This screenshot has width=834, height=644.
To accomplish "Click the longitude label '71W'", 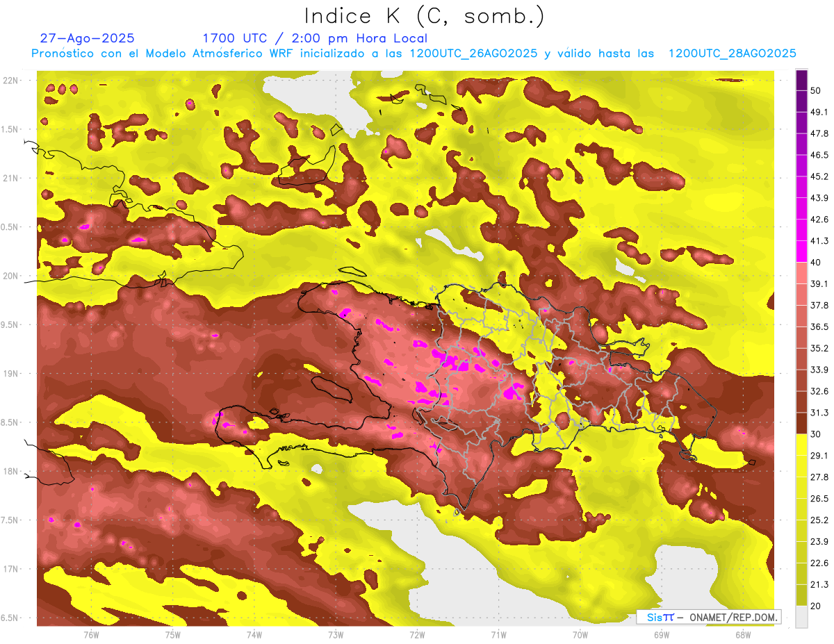I will [498, 635].
